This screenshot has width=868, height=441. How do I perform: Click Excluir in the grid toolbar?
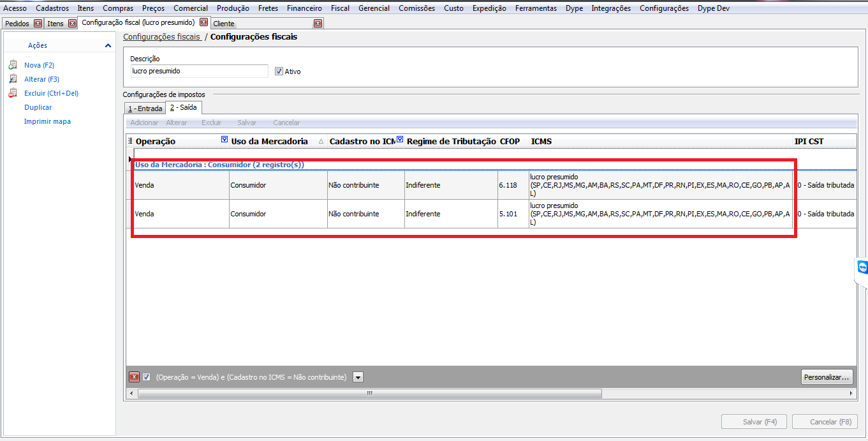pyautogui.click(x=212, y=123)
